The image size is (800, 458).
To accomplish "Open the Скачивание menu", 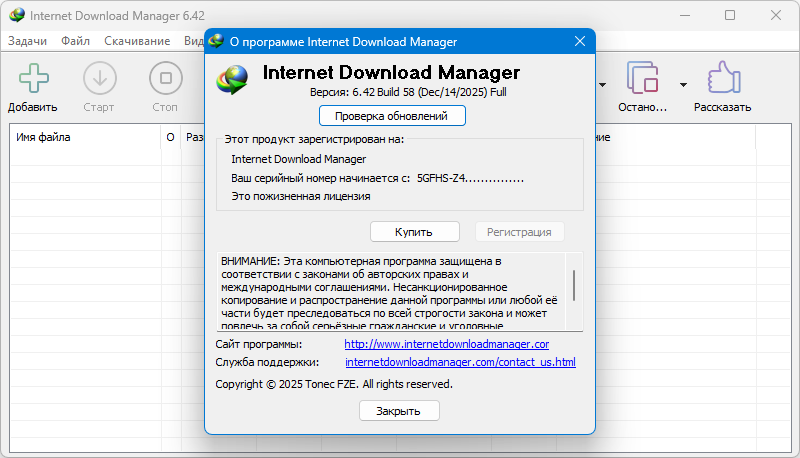I will pos(137,41).
